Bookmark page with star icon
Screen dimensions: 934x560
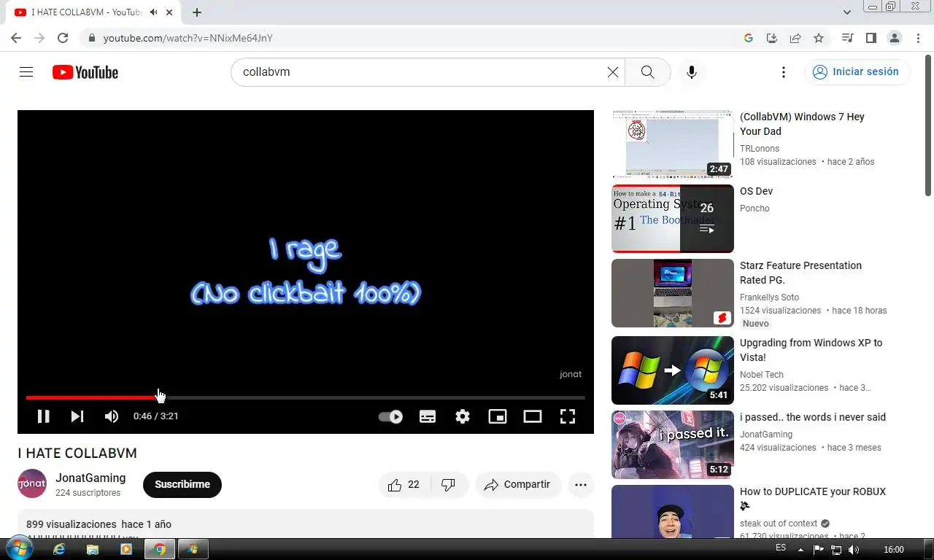(819, 38)
